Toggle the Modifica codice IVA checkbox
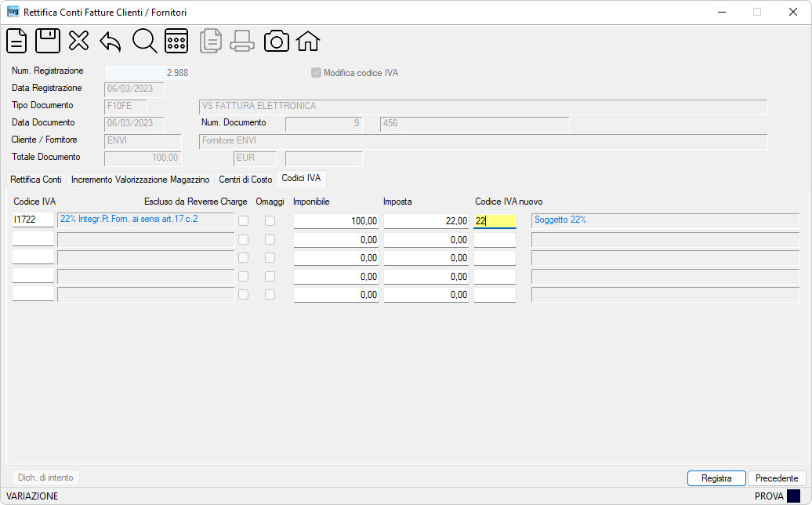The width and height of the screenshot is (812, 505). [316, 73]
